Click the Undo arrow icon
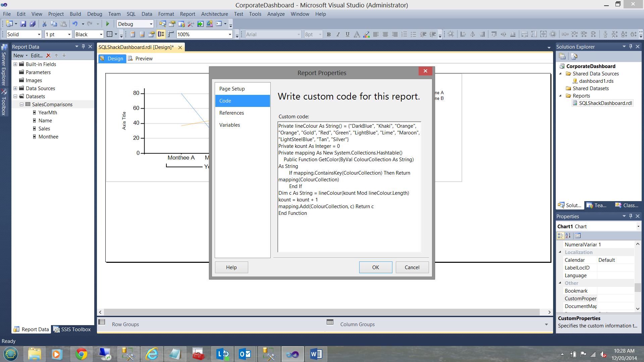 pyautogui.click(x=75, y=24)
